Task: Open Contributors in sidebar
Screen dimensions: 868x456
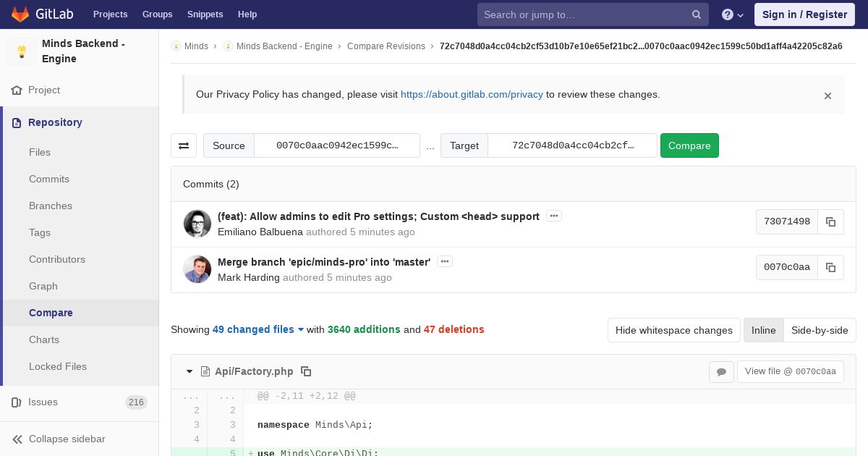Action: [x=57, y=259]
